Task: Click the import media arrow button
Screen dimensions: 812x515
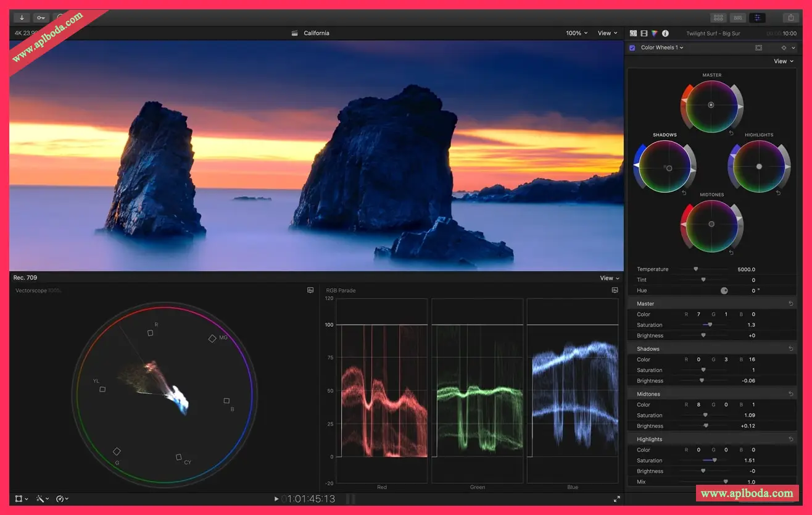Action: [22, 18]
